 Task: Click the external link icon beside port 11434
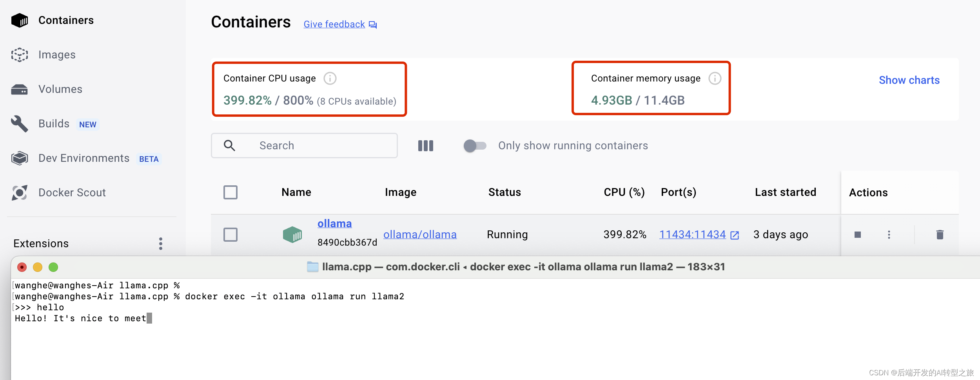735,235
